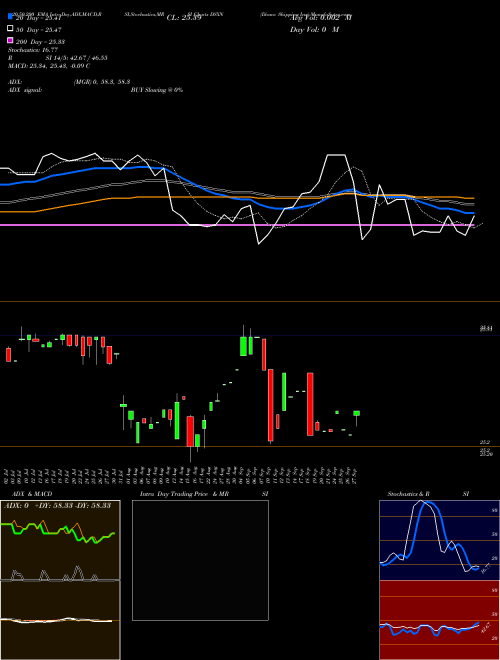
Task: Click the magenta 200 Day legend swatch
Action: [x=10, y=41]
